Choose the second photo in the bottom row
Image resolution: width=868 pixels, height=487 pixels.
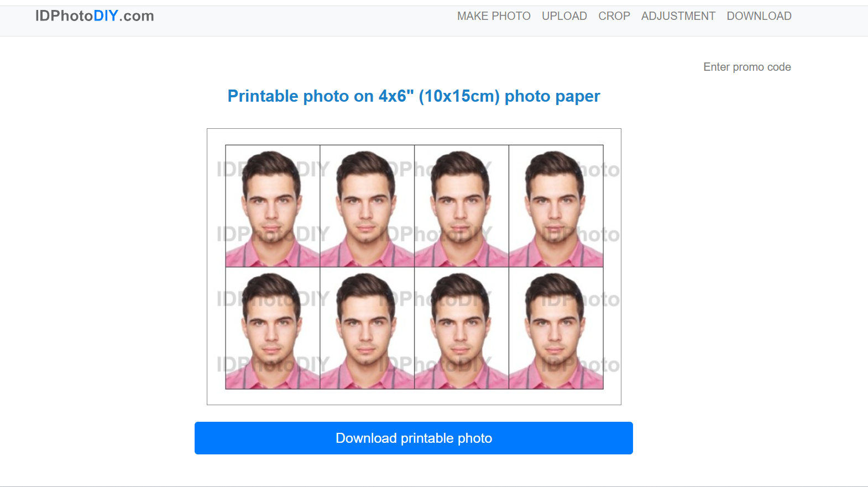click(x=367, y=328)
